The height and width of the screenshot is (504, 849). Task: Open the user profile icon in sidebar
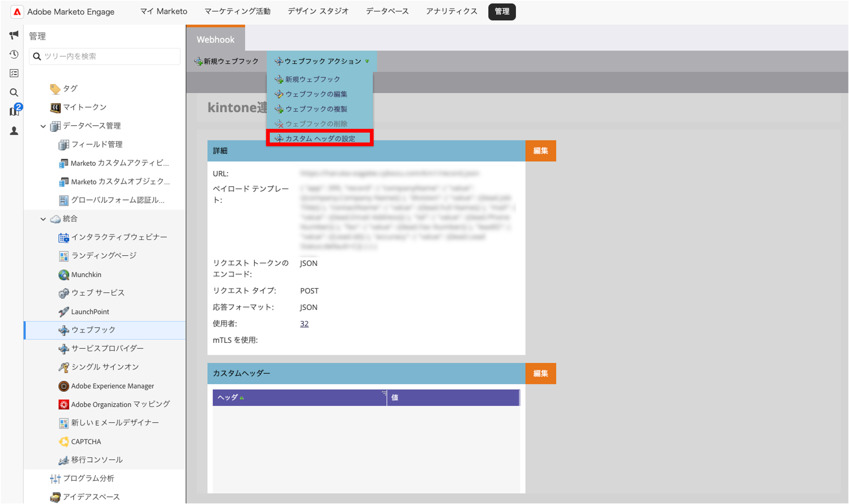(14, 131)
